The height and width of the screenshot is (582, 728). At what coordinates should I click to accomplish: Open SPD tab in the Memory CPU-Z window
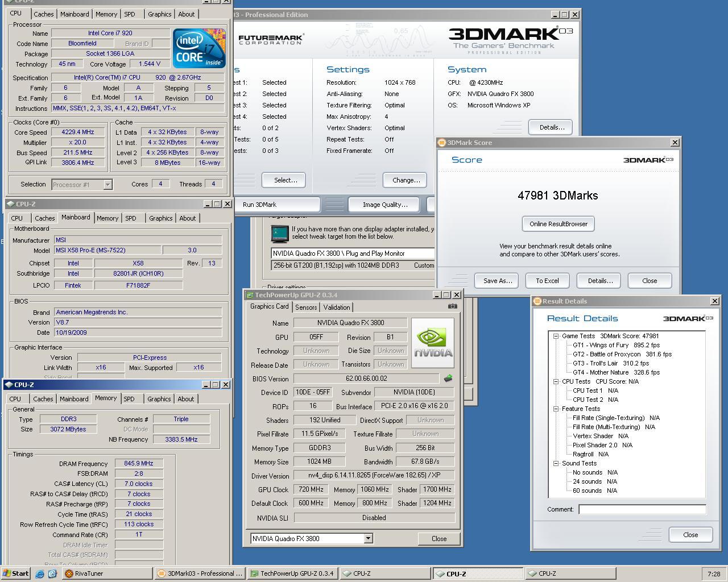pos(129,399)
